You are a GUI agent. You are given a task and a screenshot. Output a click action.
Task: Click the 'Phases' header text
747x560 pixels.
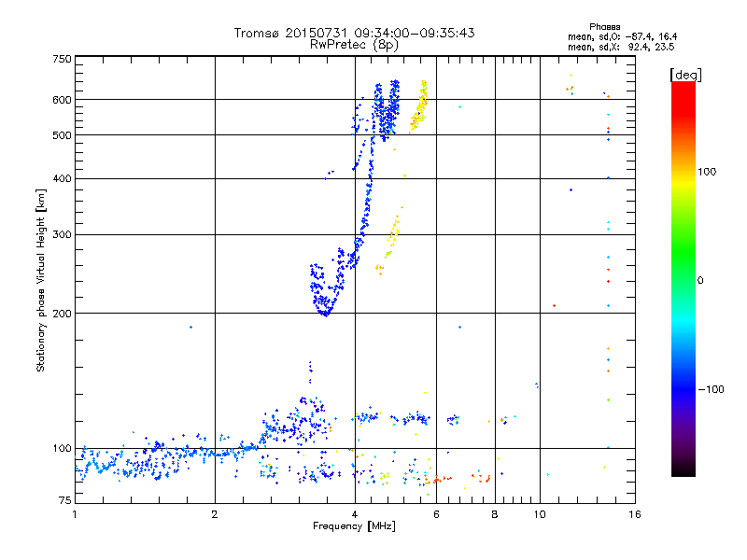tap(604, 27)
